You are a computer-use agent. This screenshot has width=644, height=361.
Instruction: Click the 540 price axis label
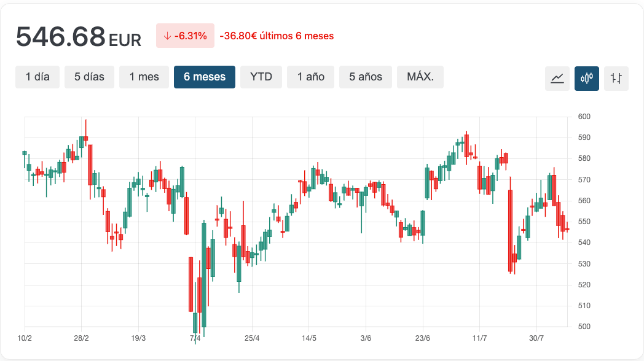point(584,243)
